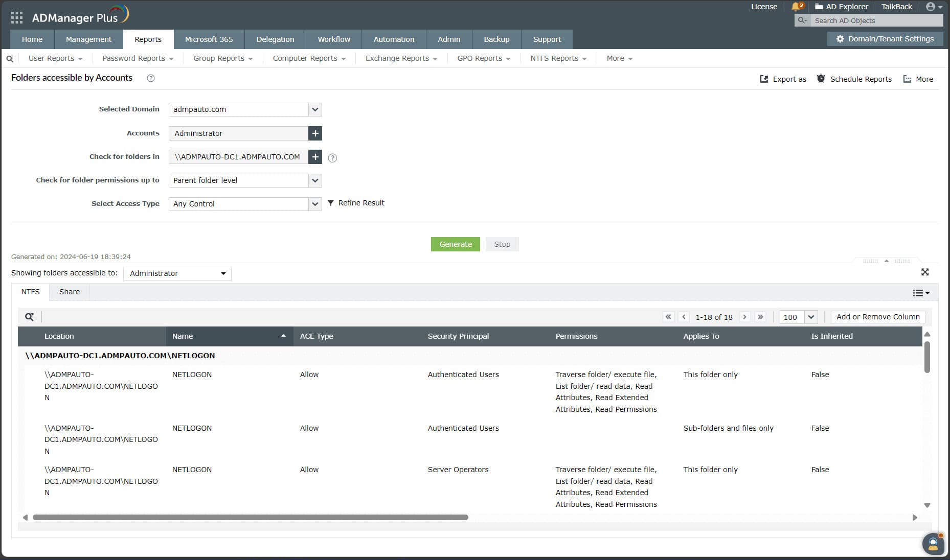Click the Security Principal column header

click(x=458, y=336)
